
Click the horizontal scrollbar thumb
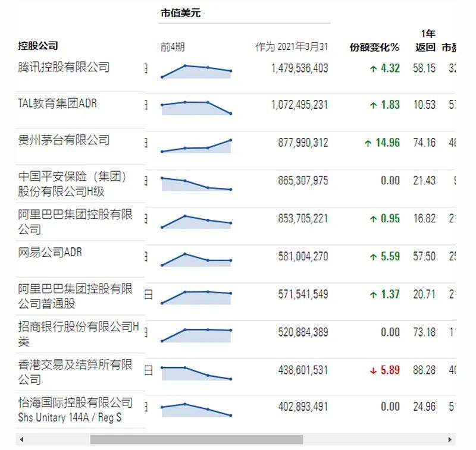click(196, 439)
